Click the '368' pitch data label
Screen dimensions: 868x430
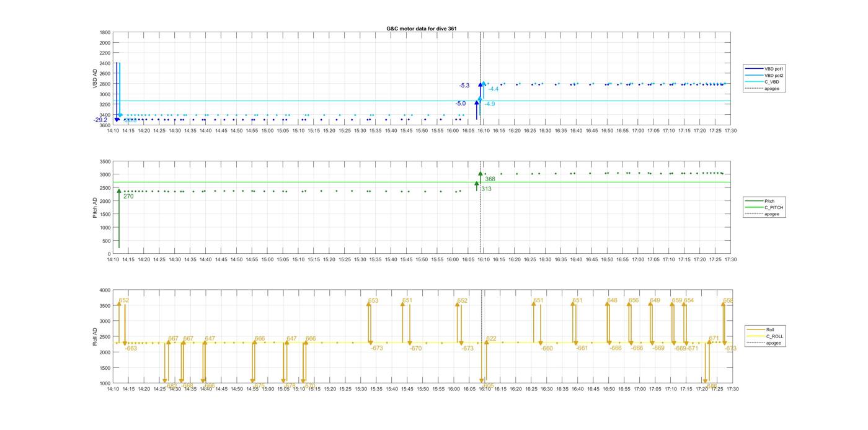click(490, 179)
